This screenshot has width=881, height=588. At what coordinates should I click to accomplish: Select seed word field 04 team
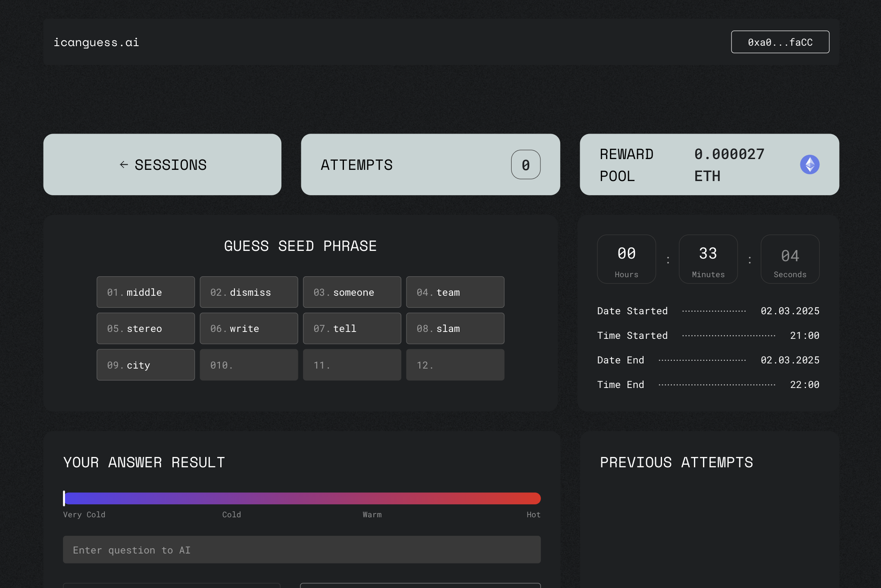[455, 292]
